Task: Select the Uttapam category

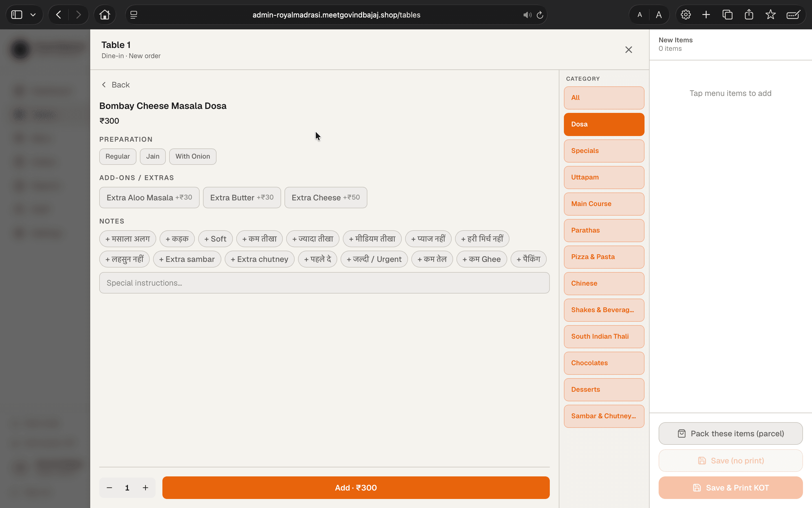Action: 604,178
